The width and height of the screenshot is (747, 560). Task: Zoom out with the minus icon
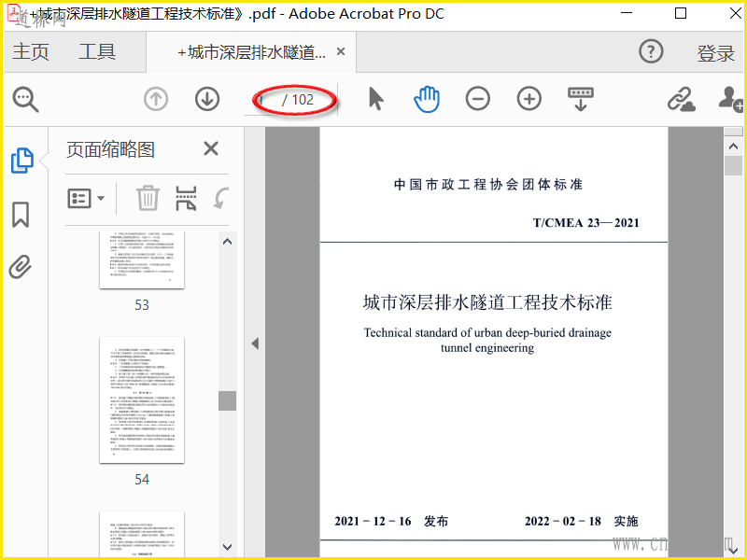tap(478, 99)
